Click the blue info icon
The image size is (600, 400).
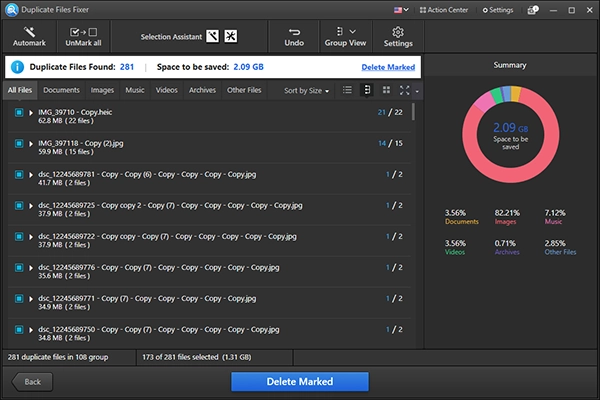click(17, 67)
